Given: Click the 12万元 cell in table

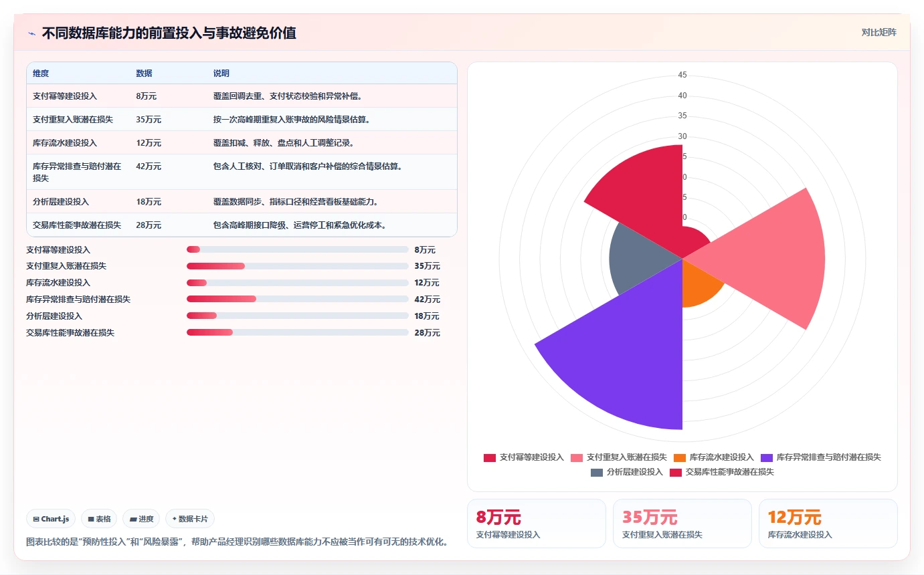Looking at the screenshot, I should coord(149,143).
